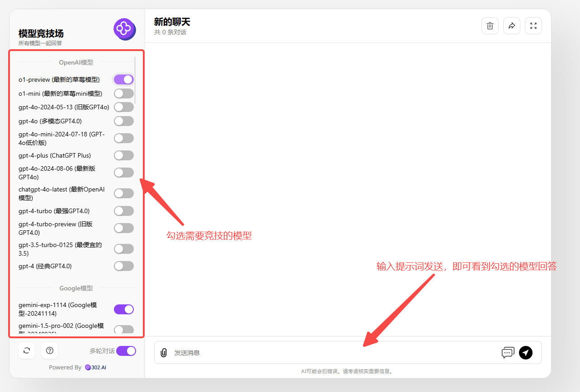Turn on gpt-4-plus (ChatGPT Plus) switch

click(x=124, y=155)
